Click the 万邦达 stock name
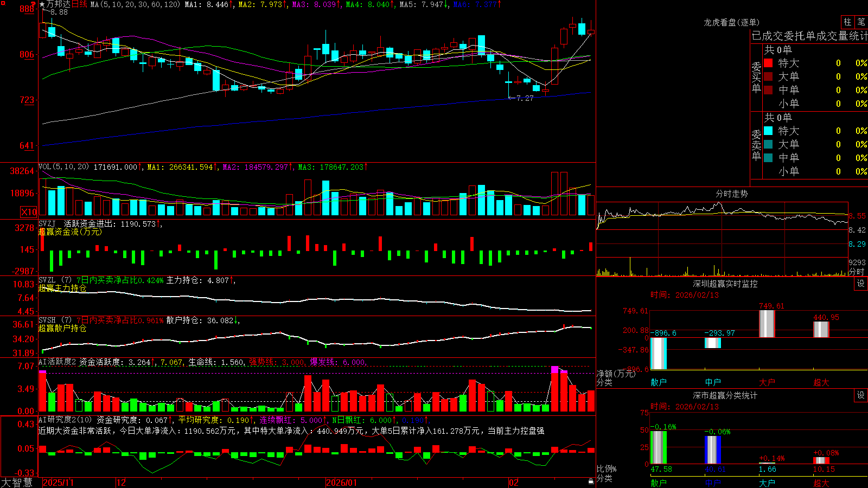Image resolution: width=868 pixels, height=488 pixels. [x=59, y=4]
